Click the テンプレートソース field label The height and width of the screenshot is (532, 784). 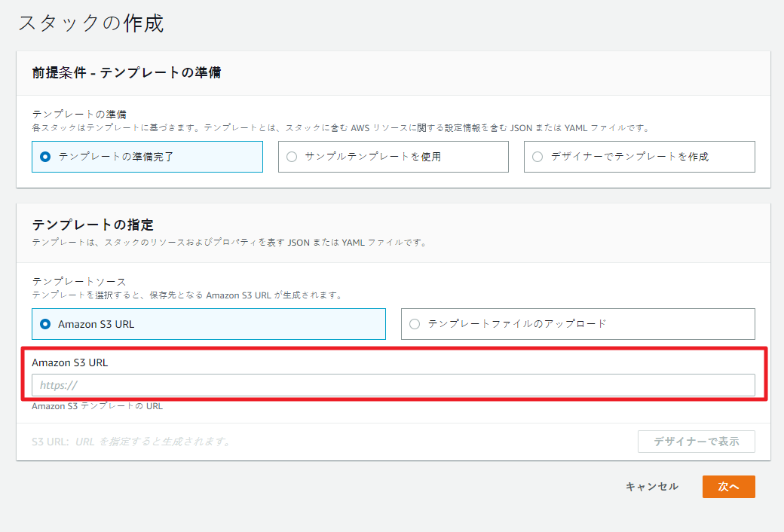point(78,281)
